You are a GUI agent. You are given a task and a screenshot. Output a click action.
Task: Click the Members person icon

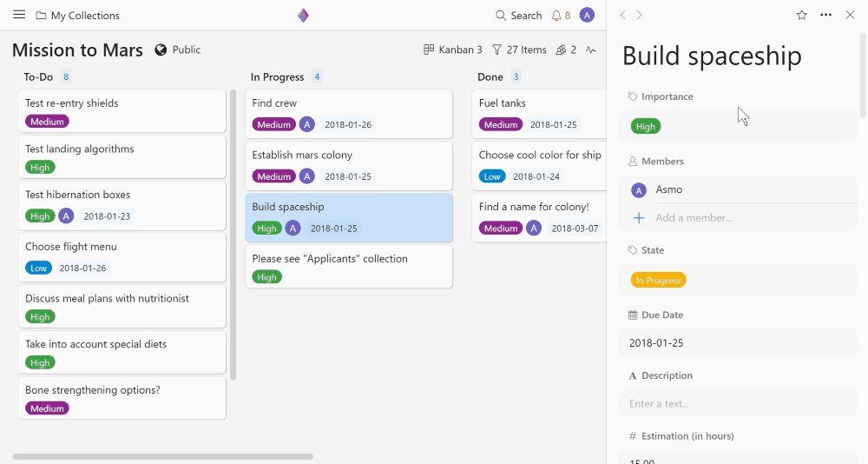[633, 162]
